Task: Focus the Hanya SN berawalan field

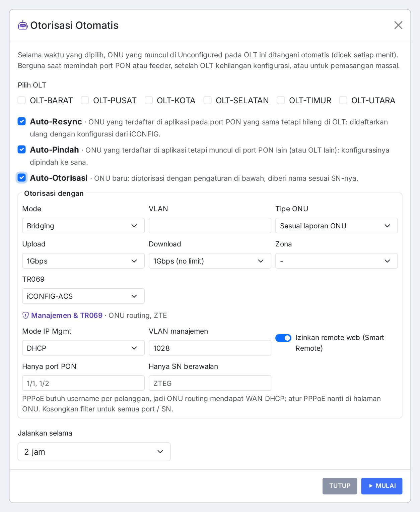Action: tap(210, 383)
